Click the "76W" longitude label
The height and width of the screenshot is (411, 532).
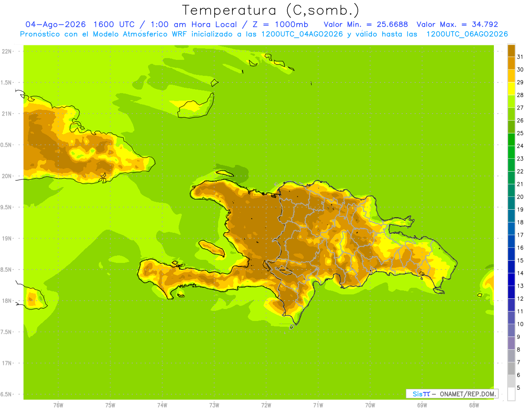point(58,405)
